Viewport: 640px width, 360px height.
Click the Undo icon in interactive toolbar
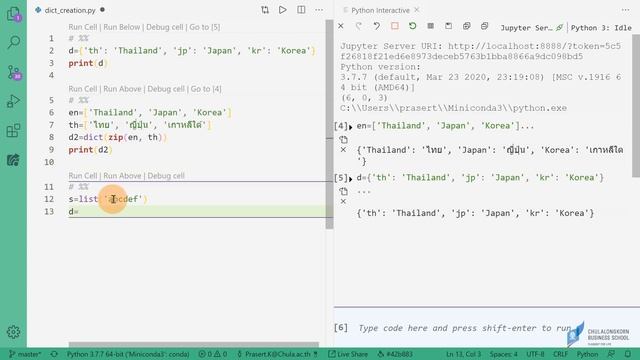(x=376, y=26)
